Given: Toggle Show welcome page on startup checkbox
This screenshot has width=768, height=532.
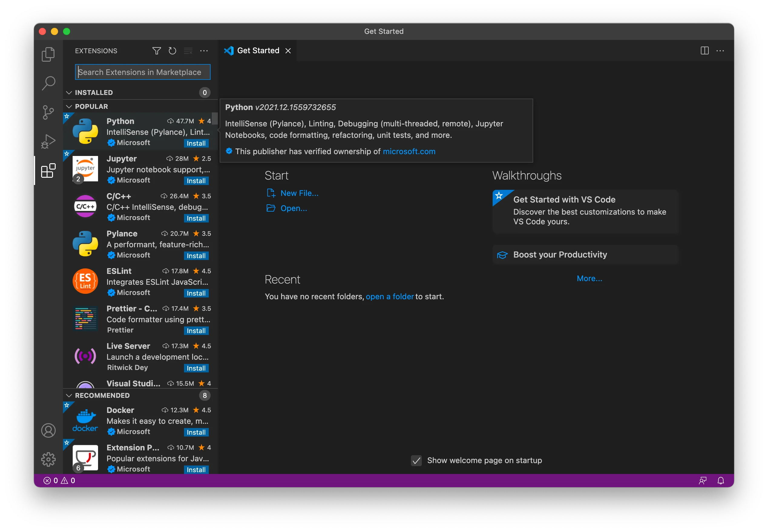Looking at the screenshot, I should (x=416, y=461).
